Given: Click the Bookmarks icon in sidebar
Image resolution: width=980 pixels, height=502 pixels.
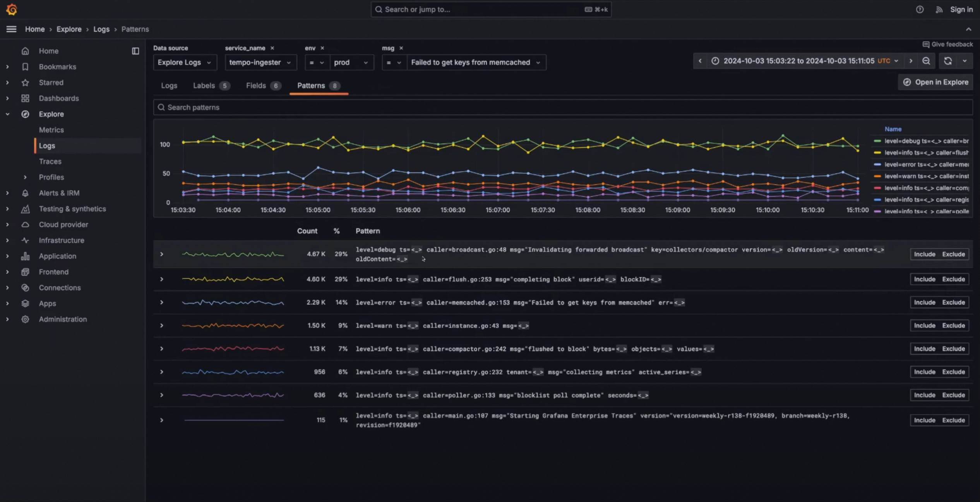Looking at the screenshot, I should click(x=25, y=67).
